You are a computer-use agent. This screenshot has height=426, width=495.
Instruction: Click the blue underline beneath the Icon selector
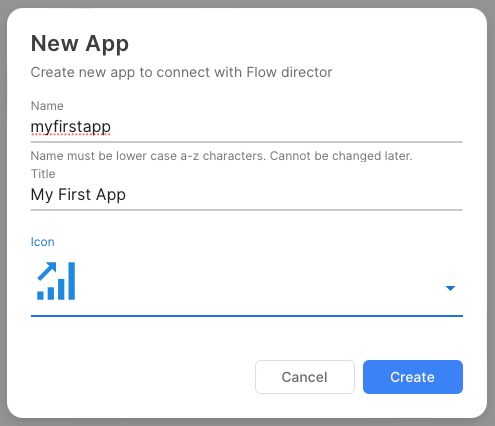coord(246,316)
